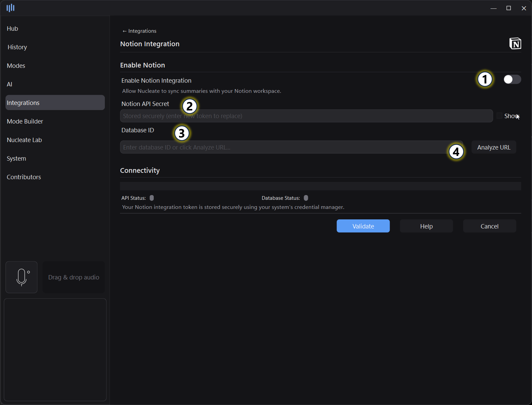Screen dimensions: 532x405
Task: Start recording with the microphone button
Action: coord(21,277)
